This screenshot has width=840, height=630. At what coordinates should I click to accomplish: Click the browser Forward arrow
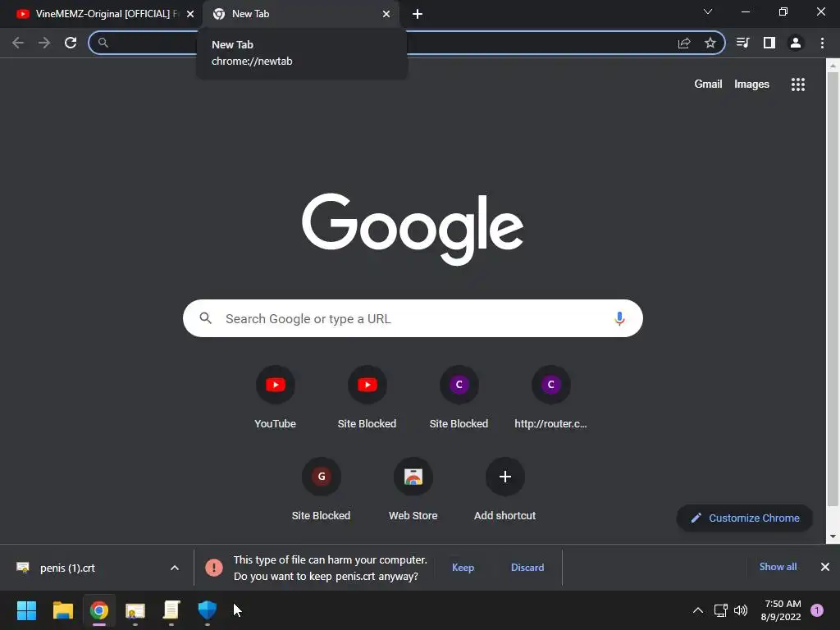click(44, 43)
